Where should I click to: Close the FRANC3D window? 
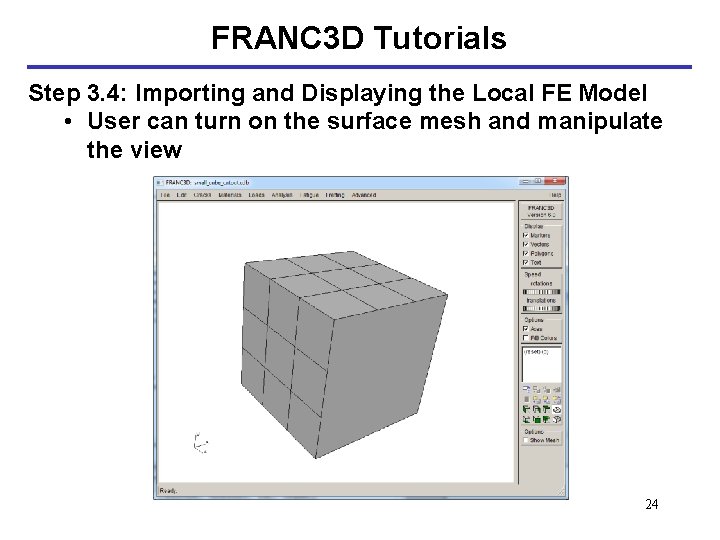tap(555, 181)
